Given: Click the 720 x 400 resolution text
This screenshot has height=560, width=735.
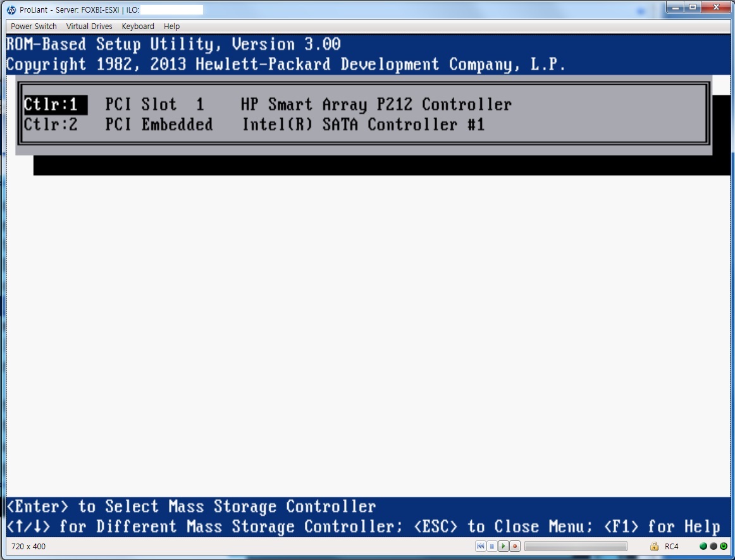Looking at the screenshot, I should click(x=28, y=547).
